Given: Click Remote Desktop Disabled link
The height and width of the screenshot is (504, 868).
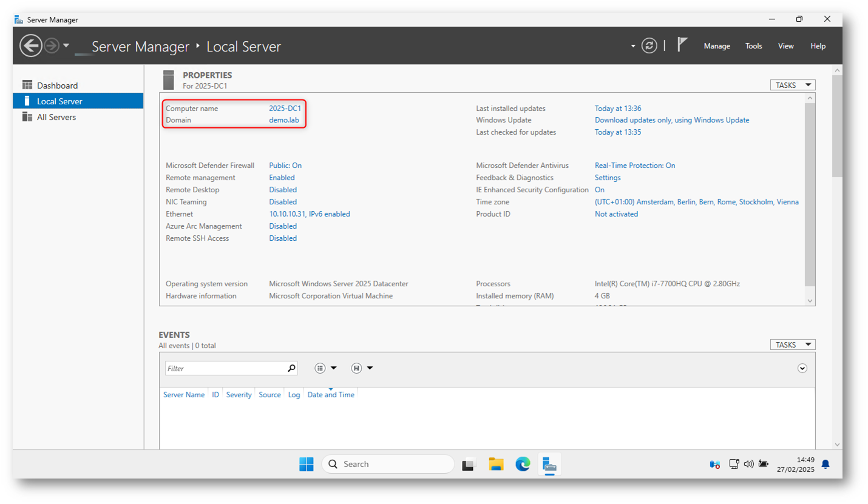Looking at the screenshot, I should pos(283,190).
